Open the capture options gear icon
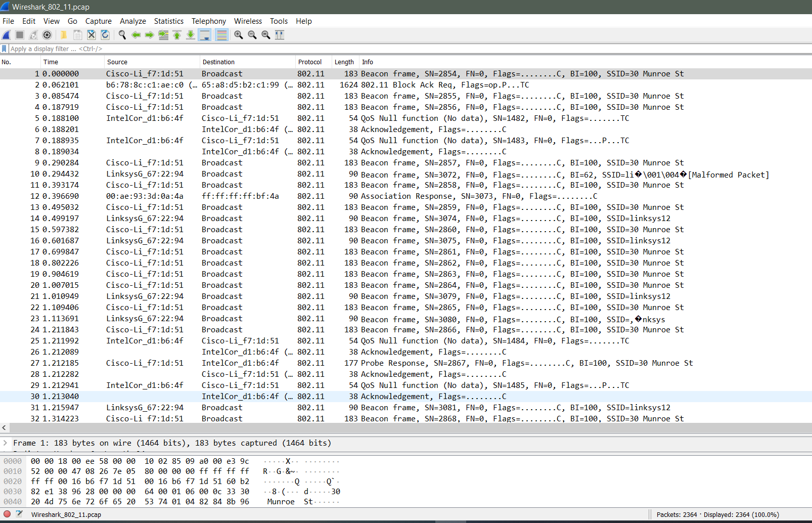Viewport: 812px width, 523px height. coord(47,35)
